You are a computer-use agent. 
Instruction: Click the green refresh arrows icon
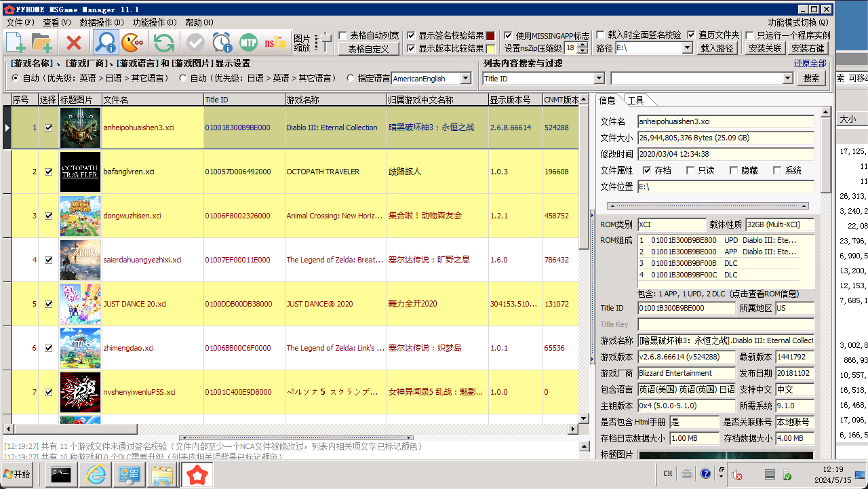(163, 43)
